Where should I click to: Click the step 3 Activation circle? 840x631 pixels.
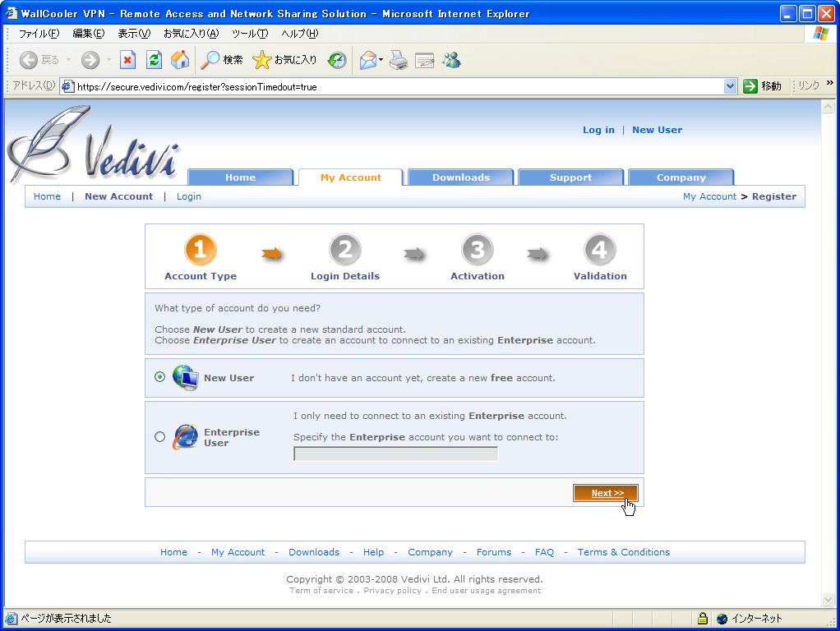click(478, 249)
